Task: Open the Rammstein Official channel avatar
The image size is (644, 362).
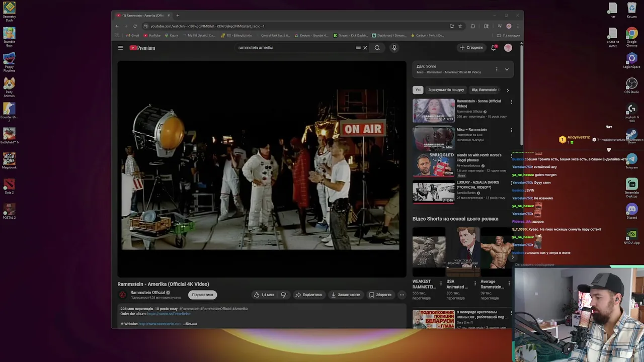Action: click(122, 295)
